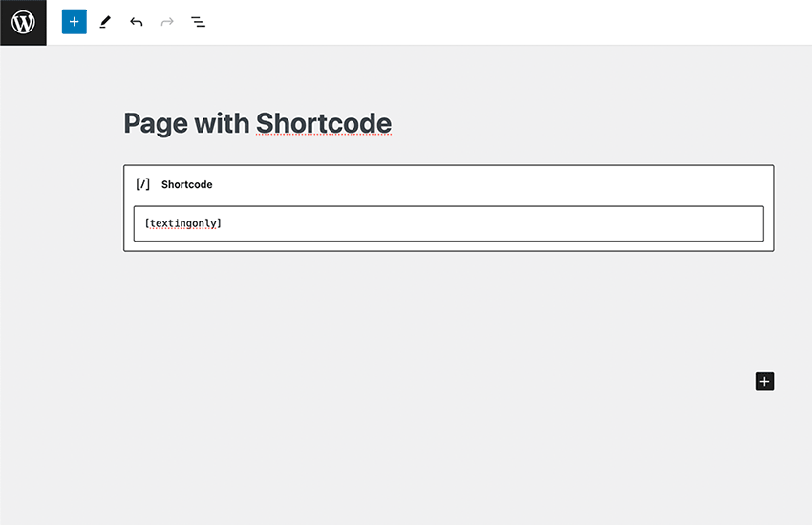Click the Shortcode block bracket icon

click(143, 184)
